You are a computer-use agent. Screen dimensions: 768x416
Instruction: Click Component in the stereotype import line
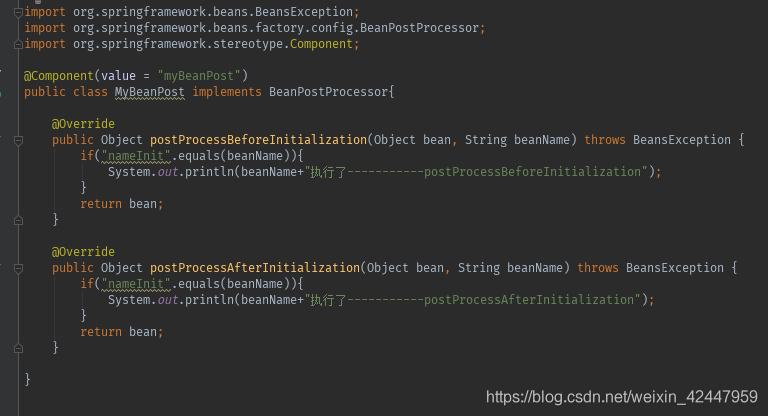click(321, 44)
